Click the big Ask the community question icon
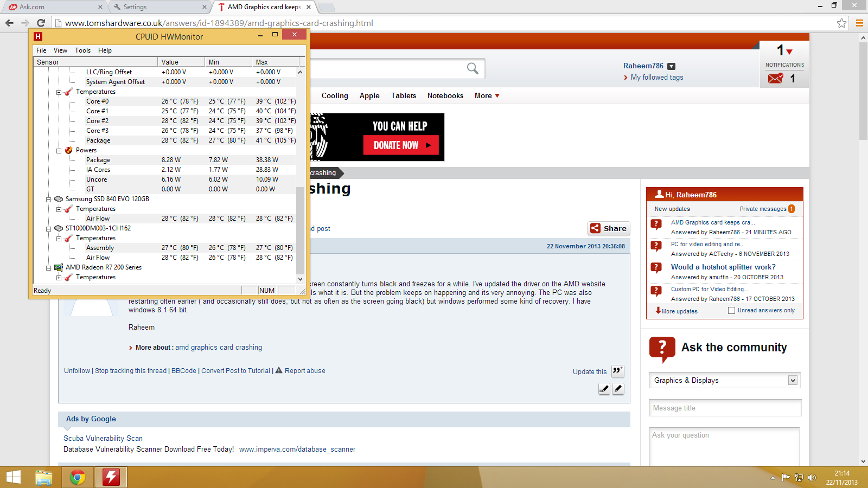The width and height of the screenshot is (868, 488). tap(662, 349)
